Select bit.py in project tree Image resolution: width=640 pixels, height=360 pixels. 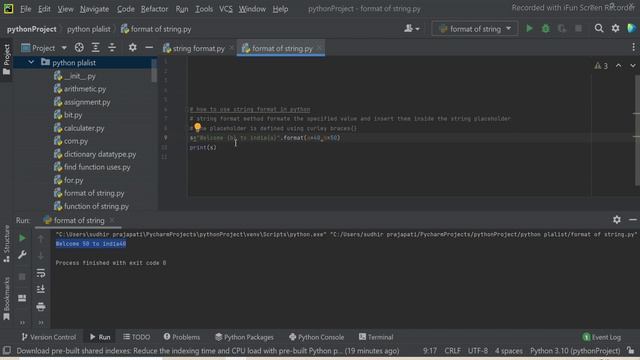pyautogui.click(x=73, y=115)
